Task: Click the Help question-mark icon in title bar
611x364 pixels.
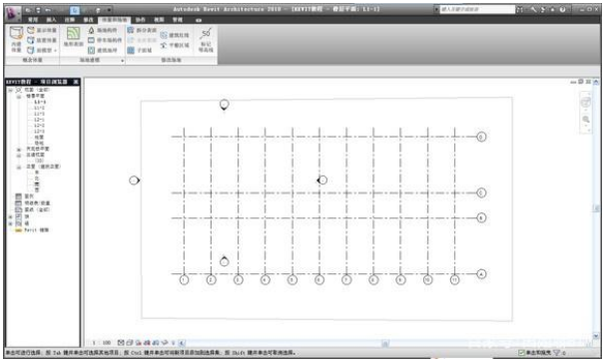Action: [563, 9]
